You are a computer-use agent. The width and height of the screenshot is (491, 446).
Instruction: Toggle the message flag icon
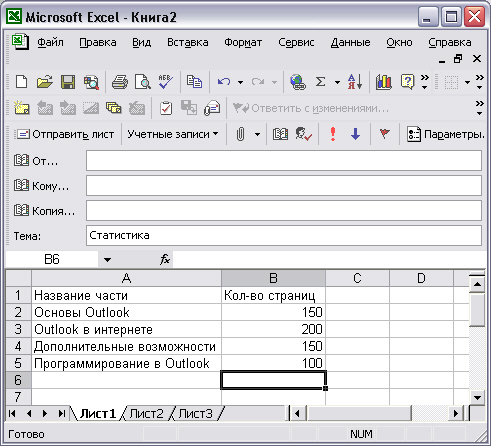[x=385, y=134]
